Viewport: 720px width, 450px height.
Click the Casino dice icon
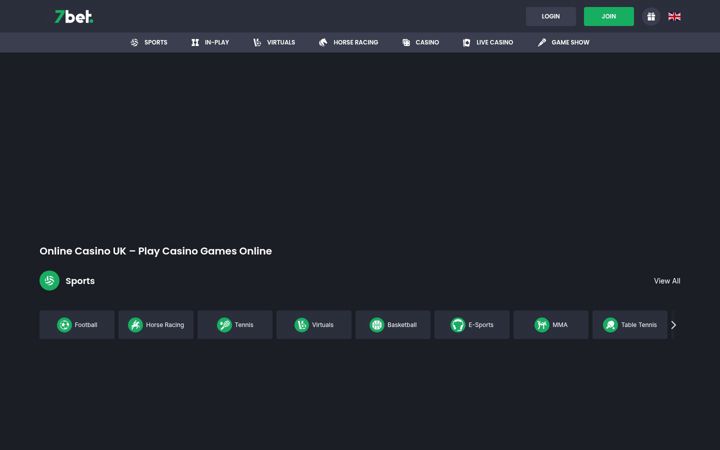tap(406, 42)
